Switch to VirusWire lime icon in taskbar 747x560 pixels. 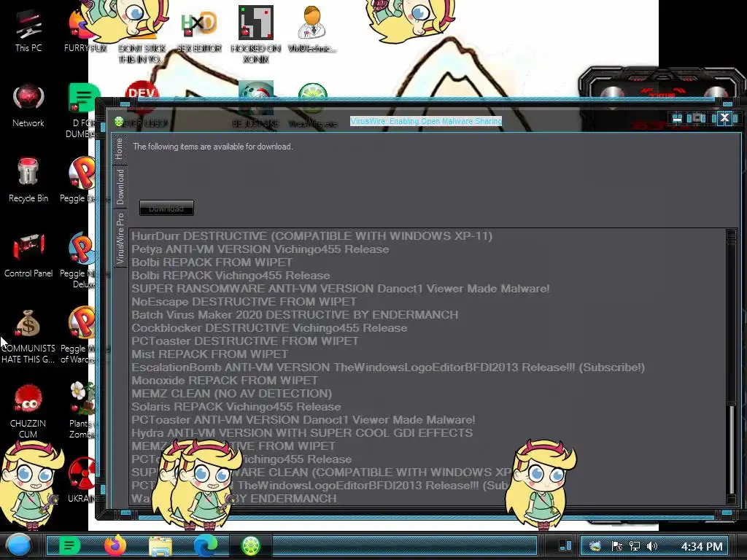point(251,545)
